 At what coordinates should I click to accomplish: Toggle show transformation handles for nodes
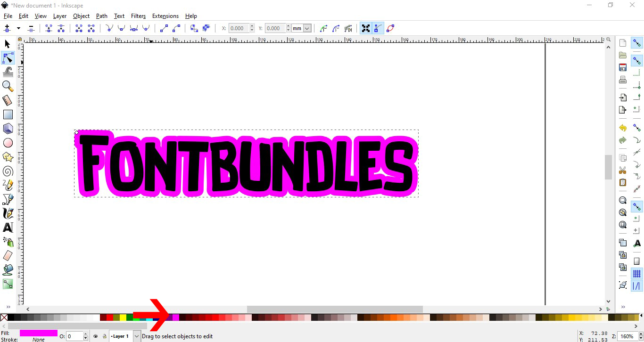coord(366,28)
